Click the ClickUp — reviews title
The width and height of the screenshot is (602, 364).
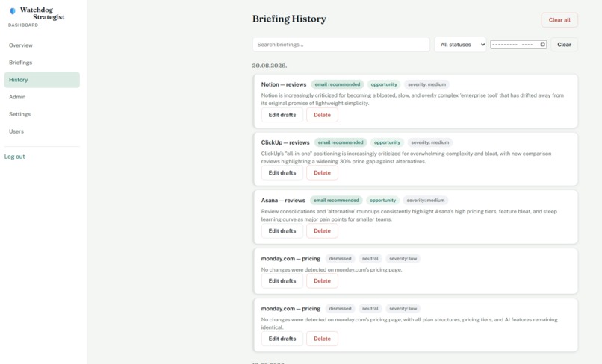[285, 142]
